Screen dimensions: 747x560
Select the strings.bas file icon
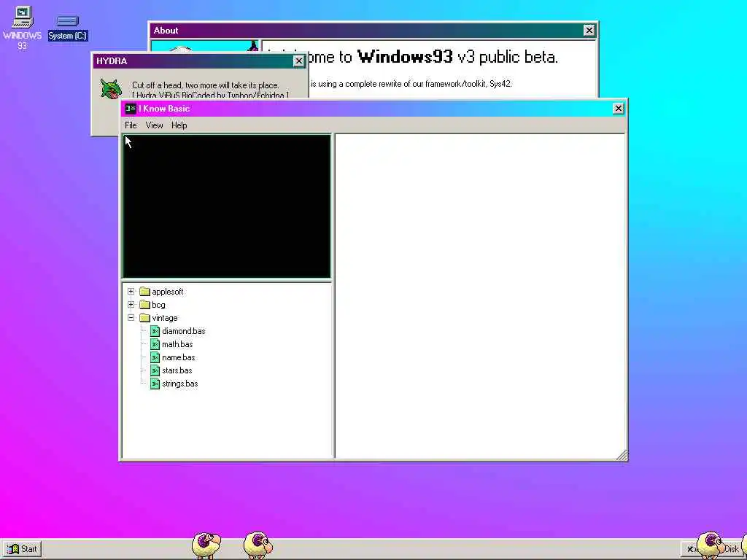(155, 384)
